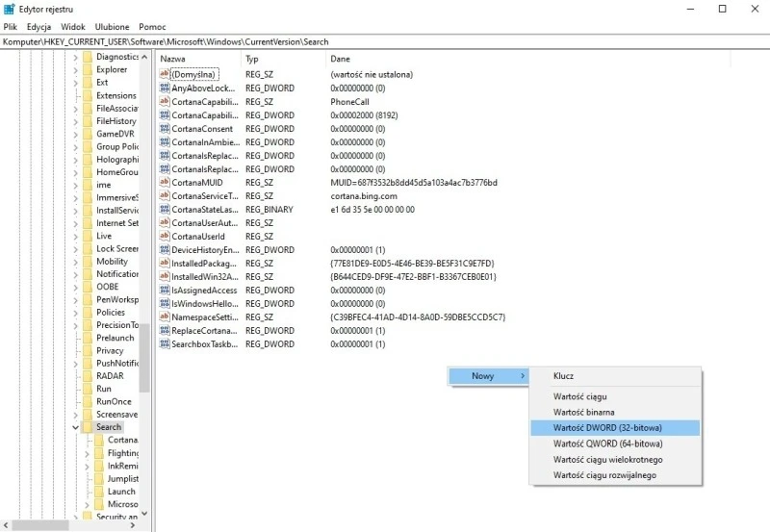Select Klucz in the Nowy submenu
Image resolution: width=770 pixels, height=532 pixels.
point(563,376)
